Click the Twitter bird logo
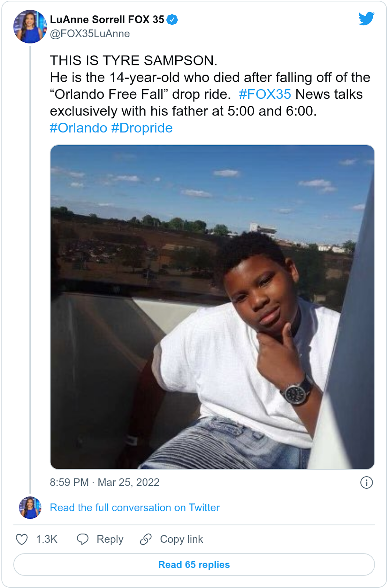388x588 pixels. (366, 18)
